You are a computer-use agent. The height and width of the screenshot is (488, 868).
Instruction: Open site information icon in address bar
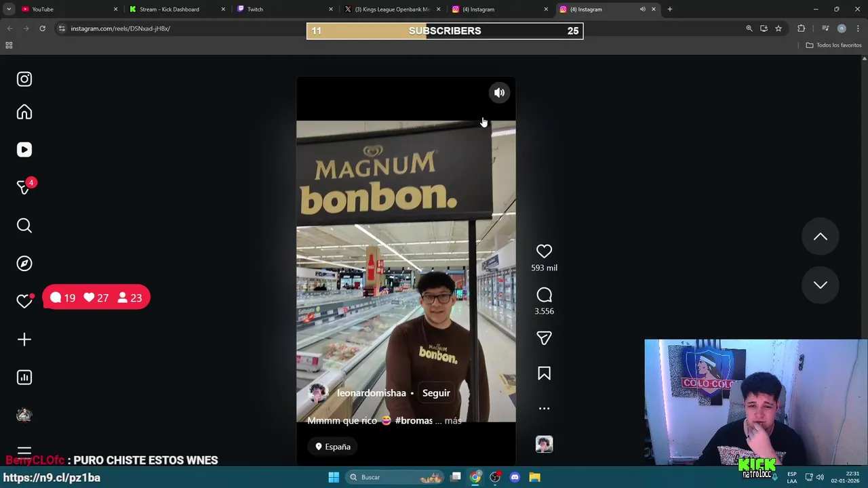point(62,28)
